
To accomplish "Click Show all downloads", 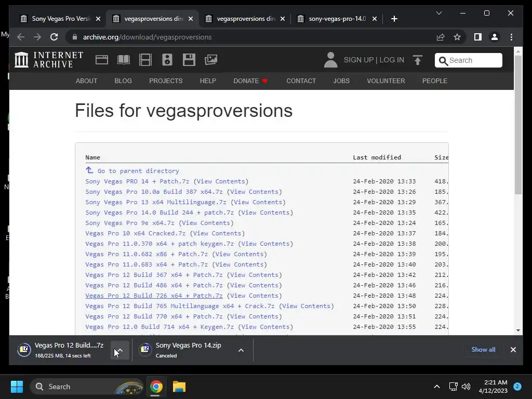I will point(483,350).
